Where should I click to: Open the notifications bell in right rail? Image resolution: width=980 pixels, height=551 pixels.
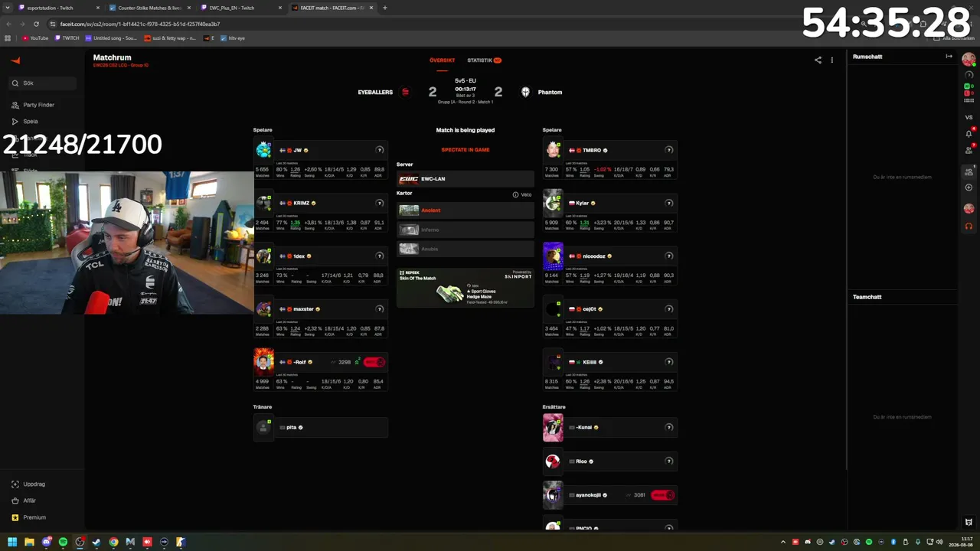(969, 133)
